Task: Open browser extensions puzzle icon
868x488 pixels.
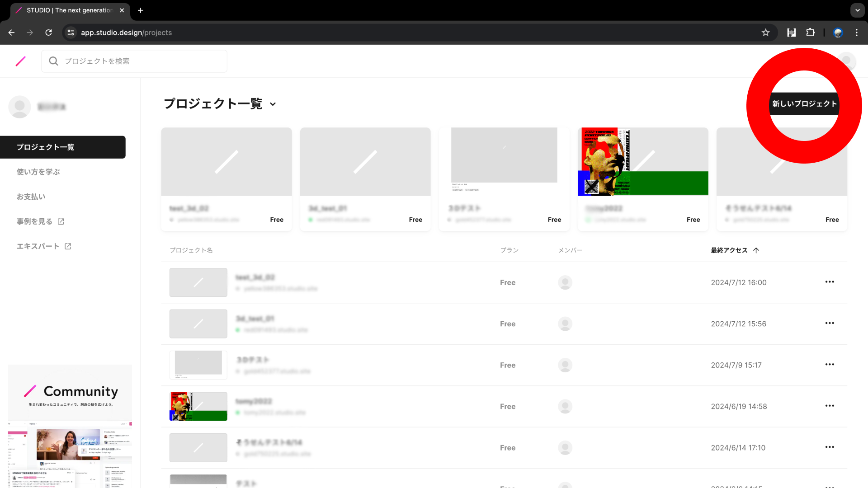Action: tap(810, 33)
